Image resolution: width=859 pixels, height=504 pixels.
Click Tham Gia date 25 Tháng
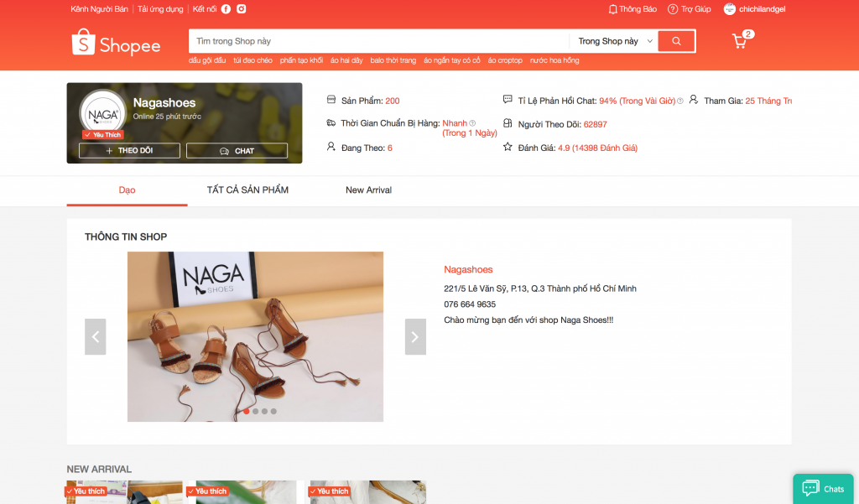(x=768, y=101)
